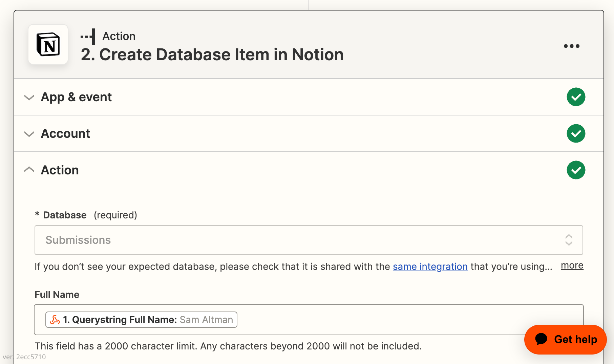This screenshot has height=364, width=614.
Task: Open the step options three-dot menu
Action: (572, 46)
